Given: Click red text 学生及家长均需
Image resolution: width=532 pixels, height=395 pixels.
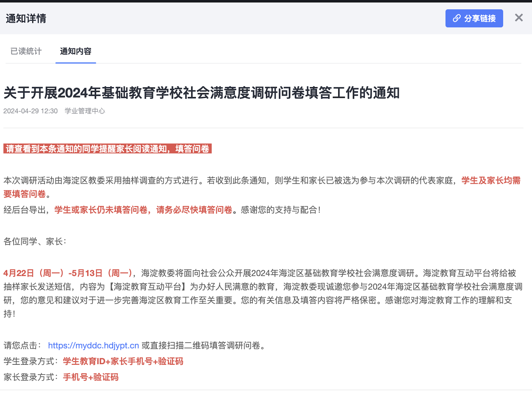Looking at the screenshot, I should (x=491, y=180).
